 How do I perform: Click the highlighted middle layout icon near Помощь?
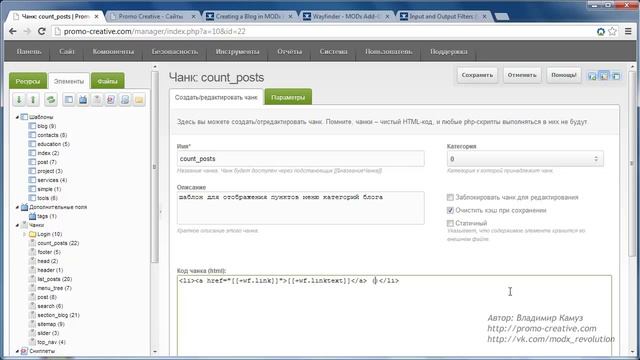[x=604, y=76]
